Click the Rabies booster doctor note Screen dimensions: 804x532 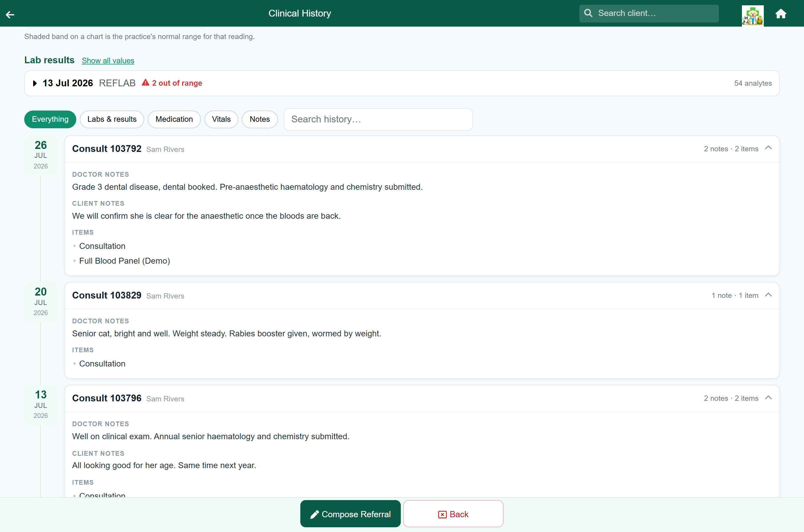pyautogui.click(x=227, y=333)
